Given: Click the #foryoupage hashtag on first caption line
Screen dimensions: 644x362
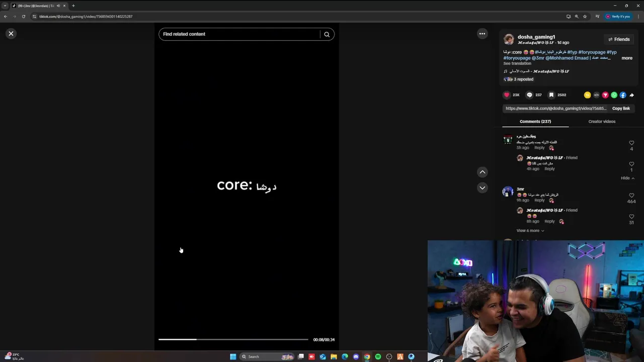Looking at the screenshot, I should click(592, 52).
